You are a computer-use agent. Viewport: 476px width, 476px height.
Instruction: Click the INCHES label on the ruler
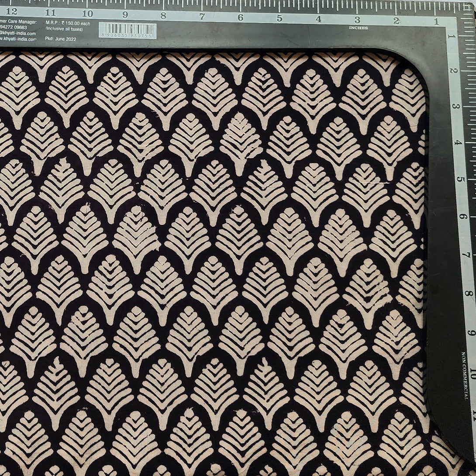(x=358, y=28)
